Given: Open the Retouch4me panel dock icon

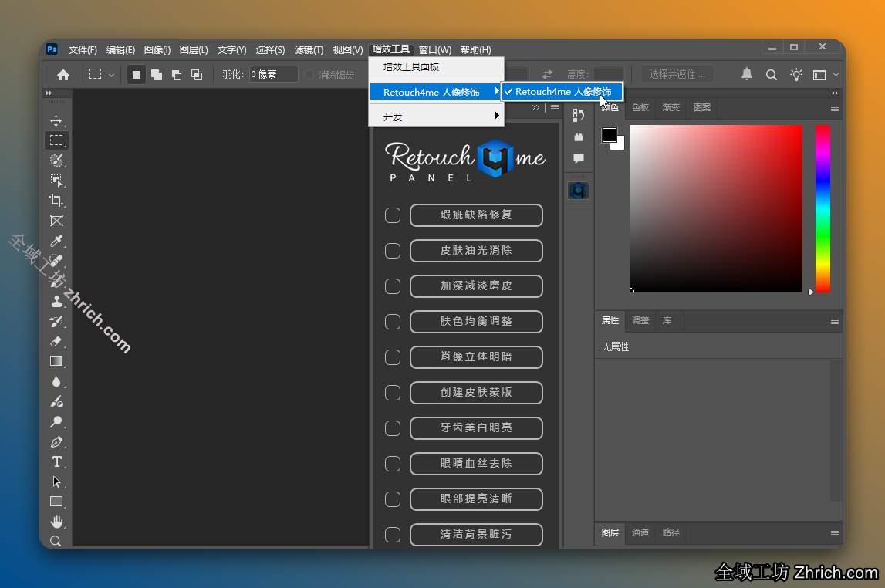Looking at the screenshot, I should [x=578, y=191].
